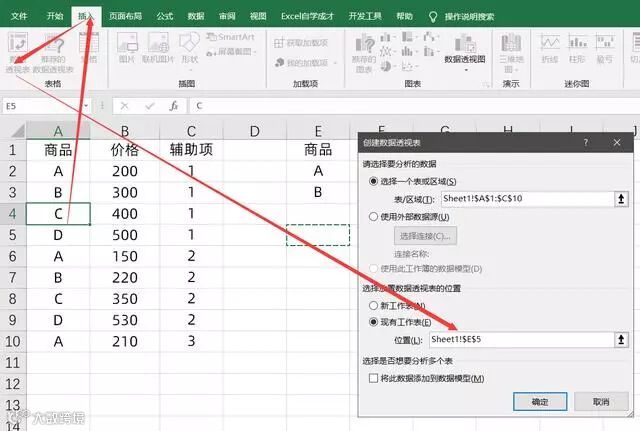The height and width of the screenshot is (431, 640).
Task: Switch to the Home (开始) tab
Action: click(55, 16)
